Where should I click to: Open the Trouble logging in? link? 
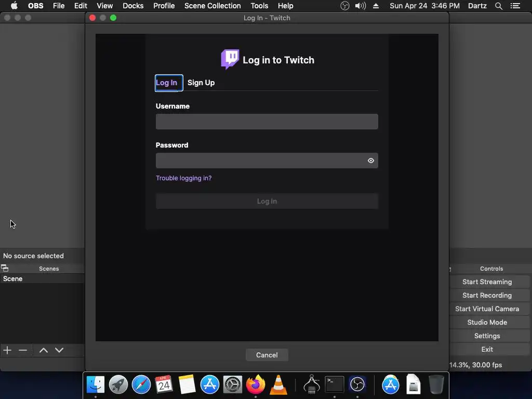click(183, 178)
